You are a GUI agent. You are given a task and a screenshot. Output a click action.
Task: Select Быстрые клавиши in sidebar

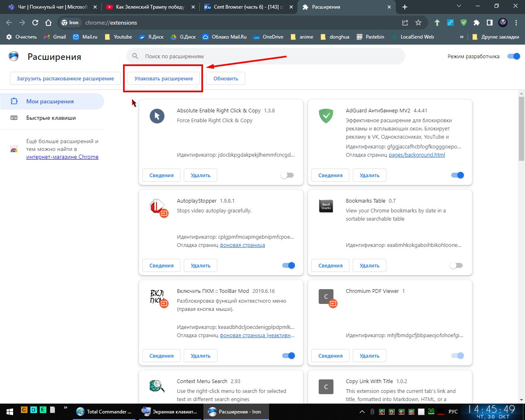(x=51, y=118)
